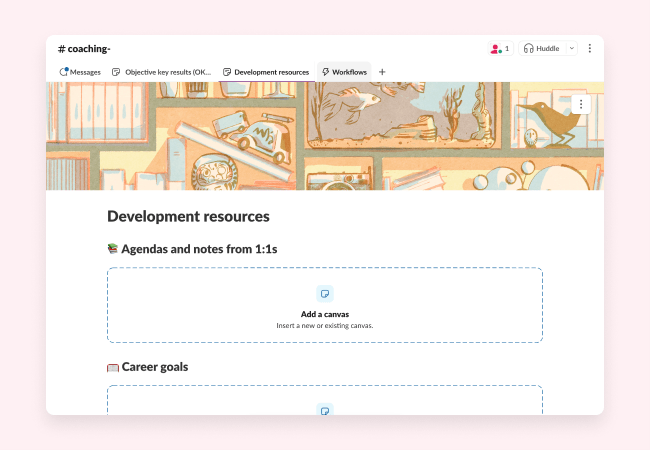The width and height of the screenshot is (650, 450).
Task: Open canvas banner three-dot menu
Action: 582,103
